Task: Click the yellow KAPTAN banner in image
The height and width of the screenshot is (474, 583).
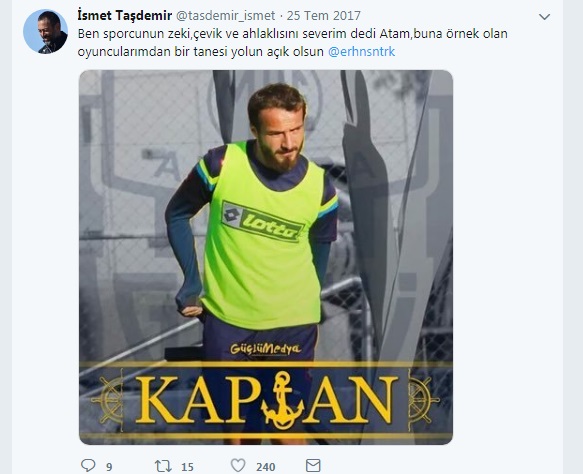Action: coord(266,400)
